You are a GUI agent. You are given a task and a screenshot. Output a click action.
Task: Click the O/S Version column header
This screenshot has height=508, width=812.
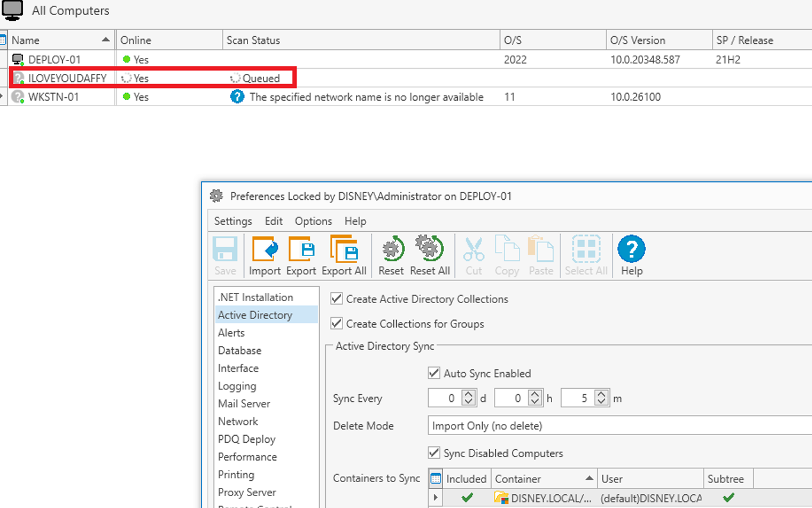pyautogui.click(x=659, y=40)
